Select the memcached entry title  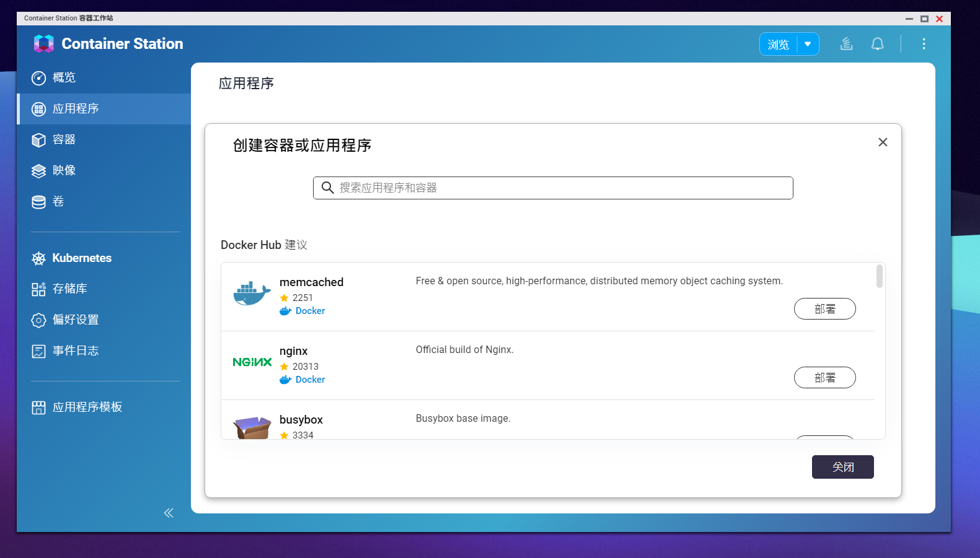(x=311, y=282)
